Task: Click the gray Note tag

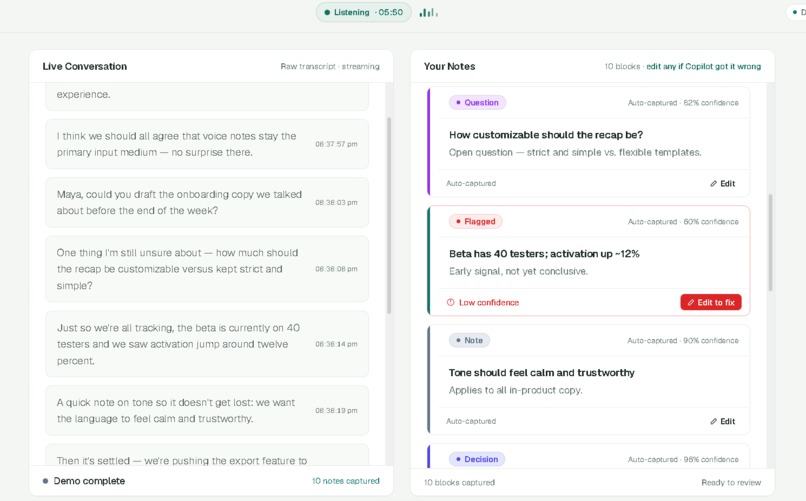Action: point(469,340)
